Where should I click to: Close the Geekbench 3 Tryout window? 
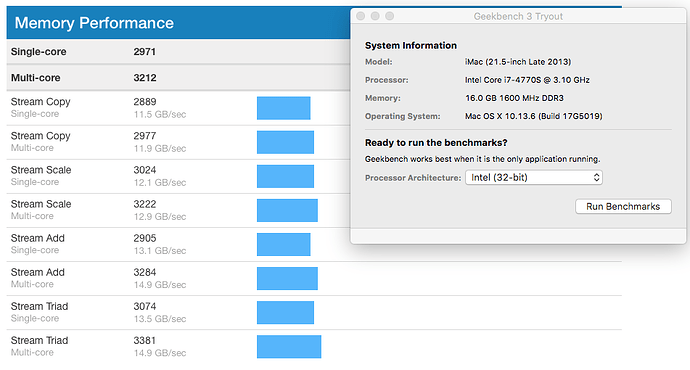pyautogui.click(x=361, y=16)
